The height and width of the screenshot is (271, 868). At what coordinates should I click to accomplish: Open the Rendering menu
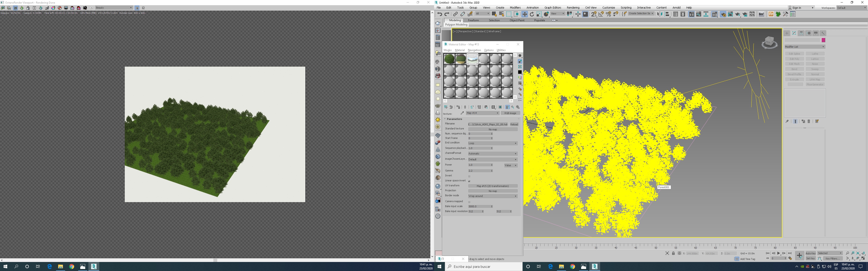pos(573,7)
